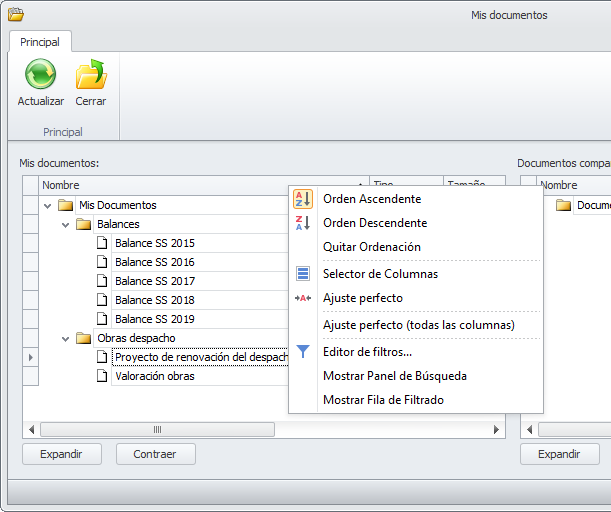Select Mostrar Panel de Búsqueda
This screenshot has height=512, width=611.
(416, 376)
